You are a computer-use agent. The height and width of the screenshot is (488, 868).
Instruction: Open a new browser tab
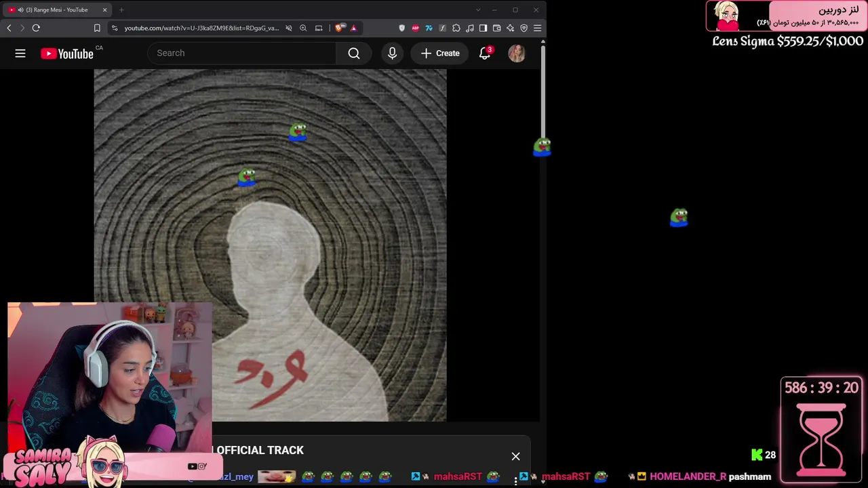click(x=121, y=9)
